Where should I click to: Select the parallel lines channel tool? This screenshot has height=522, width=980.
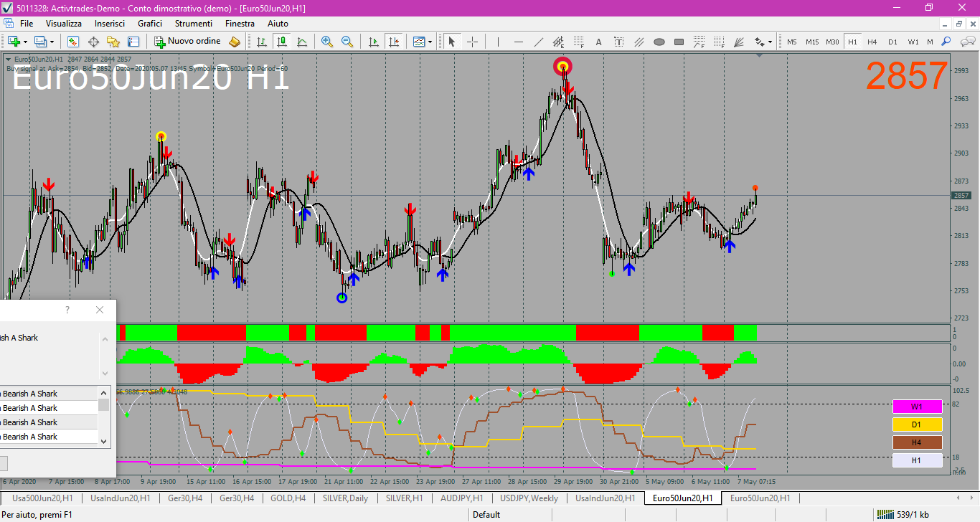pos(639,42)
